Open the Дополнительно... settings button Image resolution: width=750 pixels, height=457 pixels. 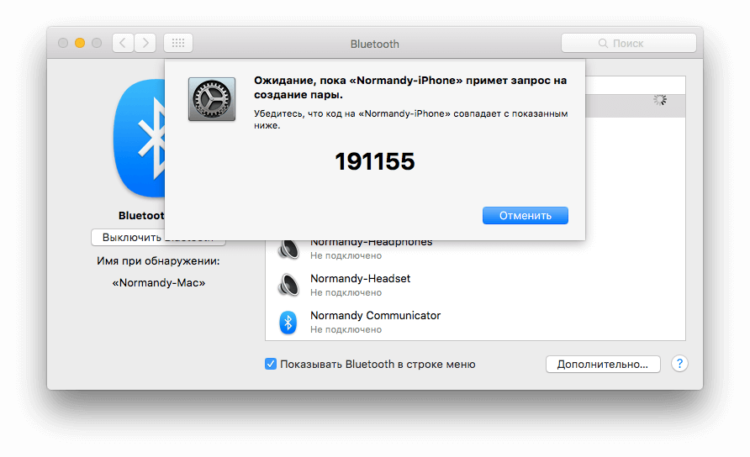tap(603, 364)
